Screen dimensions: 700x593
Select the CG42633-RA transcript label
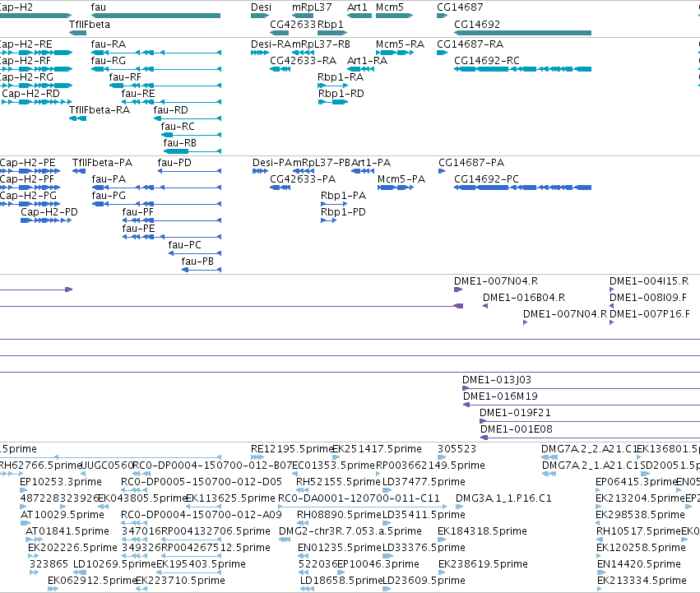pos(304,61)
